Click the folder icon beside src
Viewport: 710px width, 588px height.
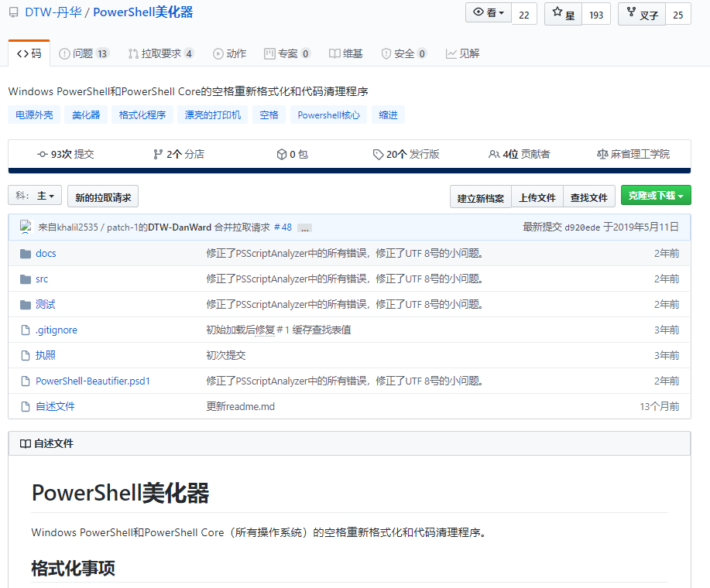(26, 279)
